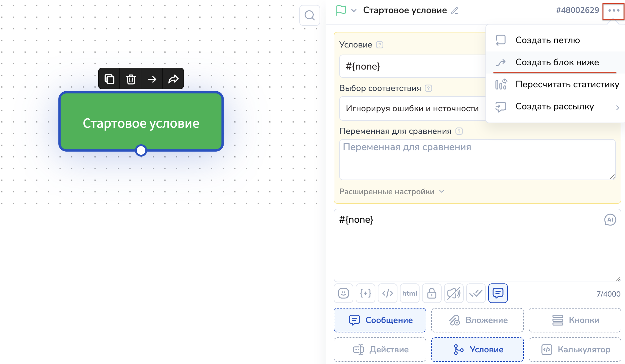Toggle the html formatting button

pyautogui.click(x=409, y=293)
